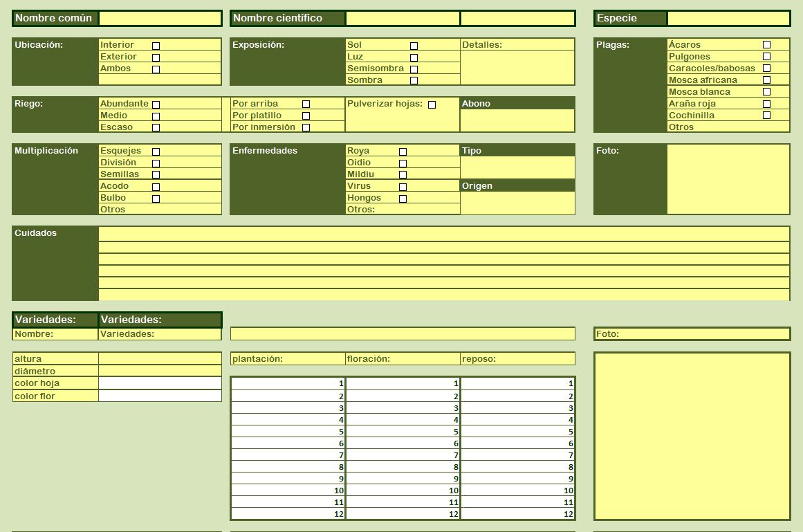This screenshot has width=803, height=532.
Task: Tick Mosca blanca checkbox
Action: (766, 91)
